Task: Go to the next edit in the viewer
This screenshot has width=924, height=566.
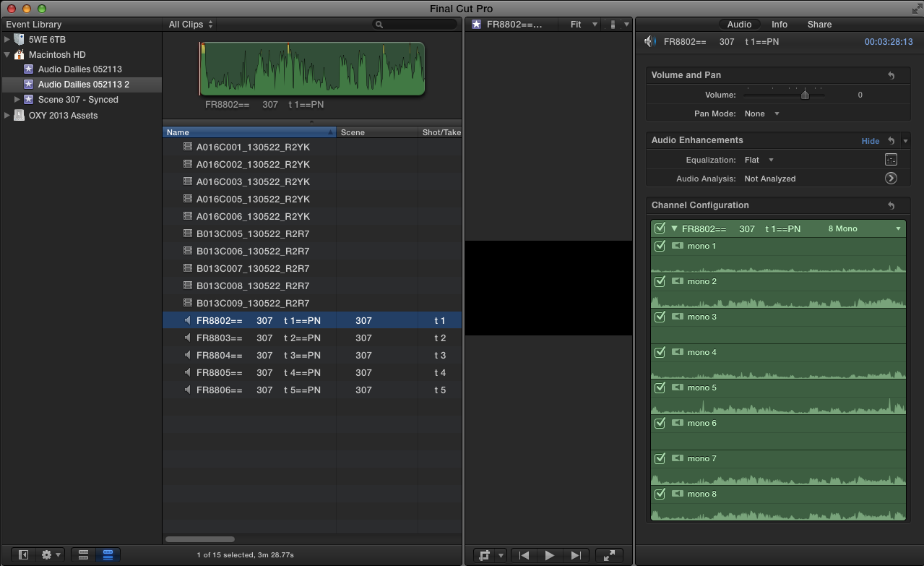Action: point(575,555)
